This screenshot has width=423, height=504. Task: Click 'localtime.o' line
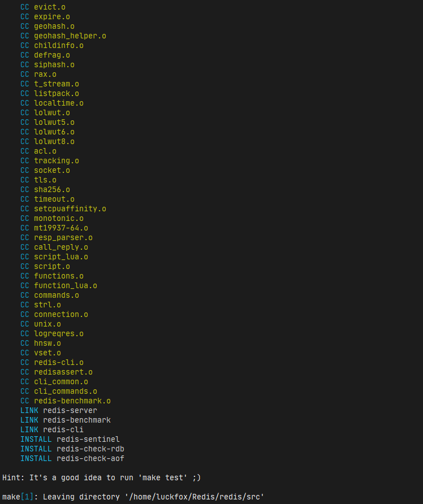tap(52, 103)
